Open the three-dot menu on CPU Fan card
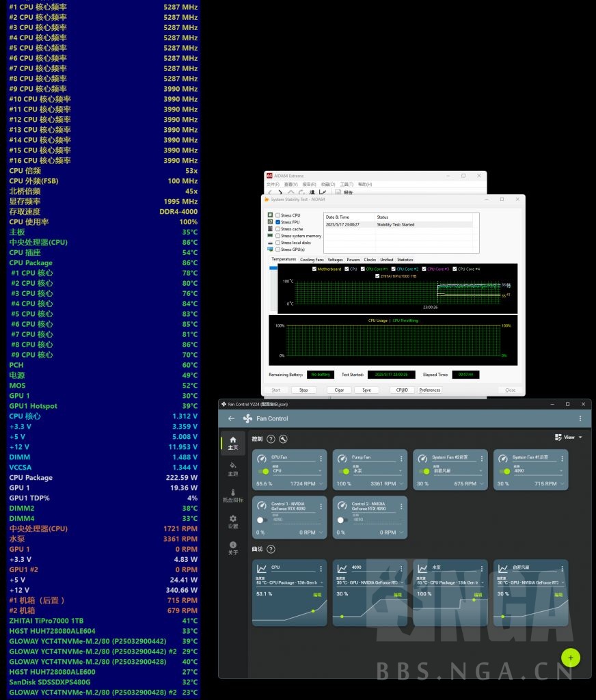 point(321,458)
